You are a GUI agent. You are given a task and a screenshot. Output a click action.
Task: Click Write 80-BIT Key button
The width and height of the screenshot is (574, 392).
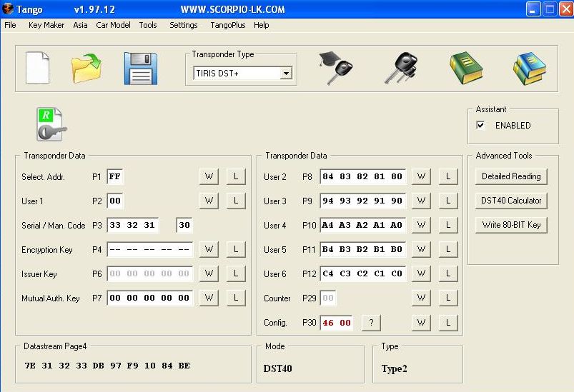click(511, 225)
